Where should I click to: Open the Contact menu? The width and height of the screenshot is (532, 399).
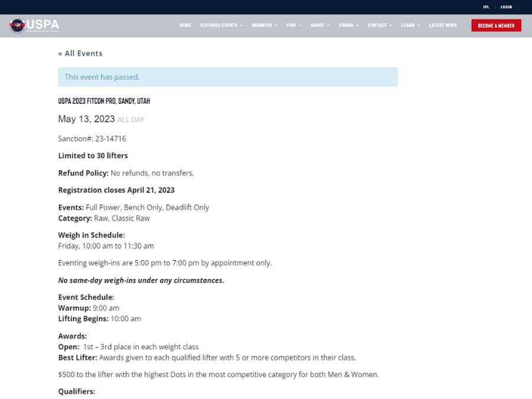[377, 25]
